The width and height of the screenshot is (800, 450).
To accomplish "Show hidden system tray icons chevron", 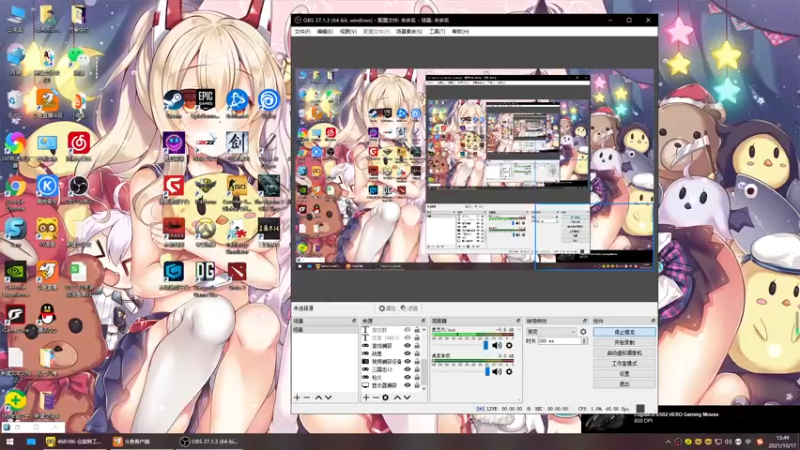I will pyautogui.click(x=668, y=442).
